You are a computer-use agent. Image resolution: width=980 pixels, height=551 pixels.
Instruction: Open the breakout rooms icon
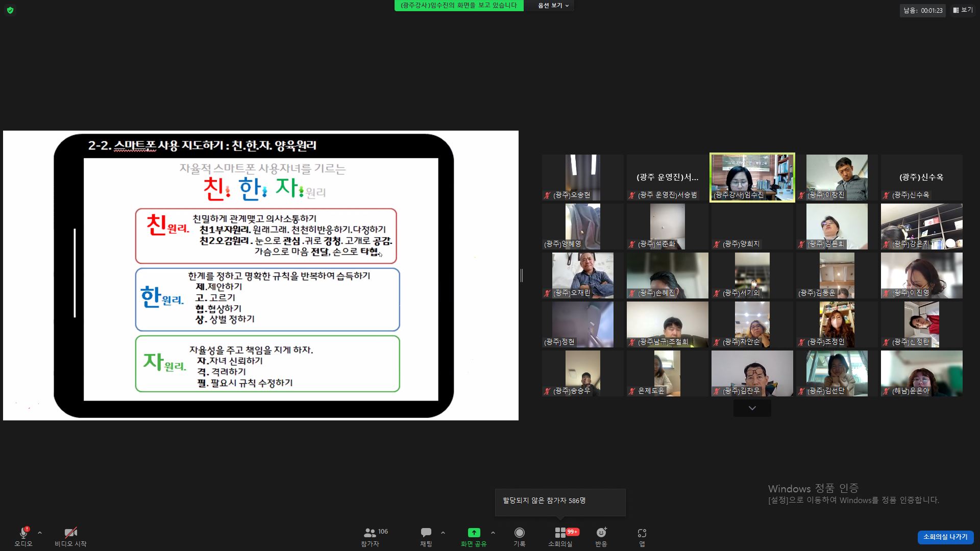[560, 533]
